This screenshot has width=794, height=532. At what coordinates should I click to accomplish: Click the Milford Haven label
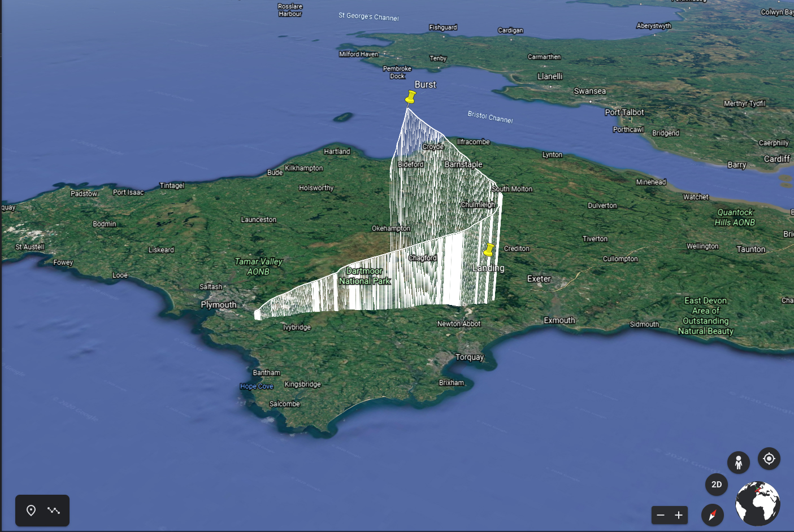pos(359,54)
